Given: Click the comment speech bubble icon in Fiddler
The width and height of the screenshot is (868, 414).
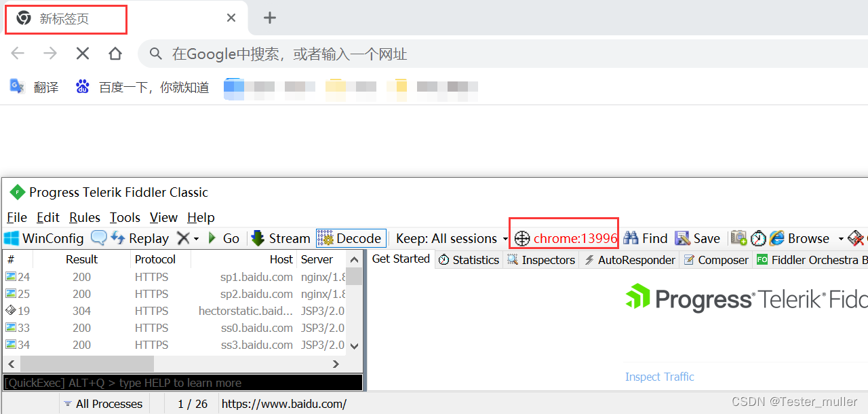Looking at the screenshot, I should point(98,238).
